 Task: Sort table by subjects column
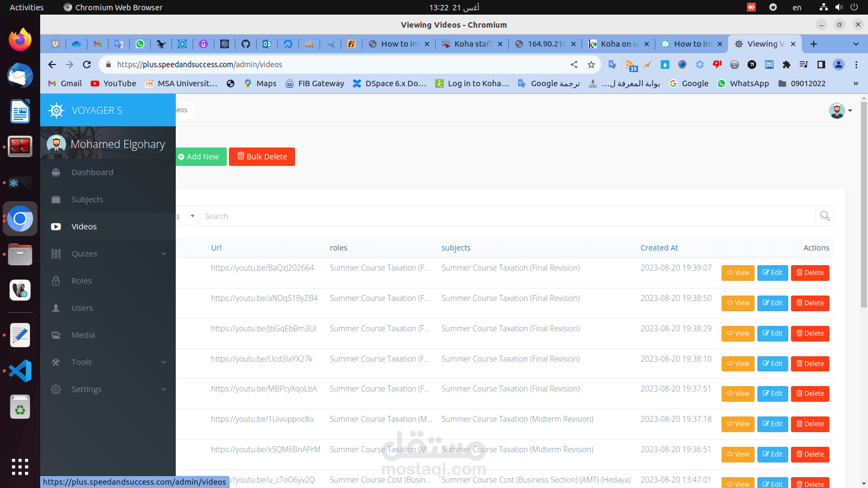(x=456, y=248)
